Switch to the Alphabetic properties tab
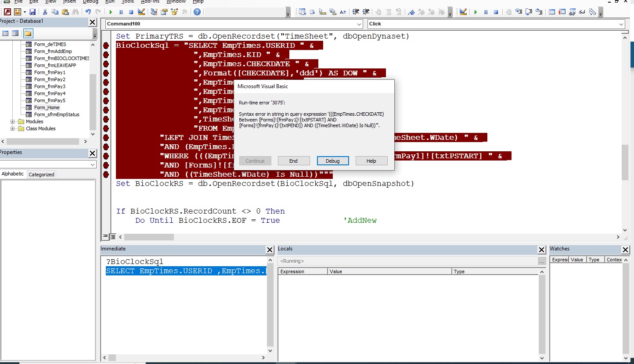634x364 pixels. pos(13,174)
